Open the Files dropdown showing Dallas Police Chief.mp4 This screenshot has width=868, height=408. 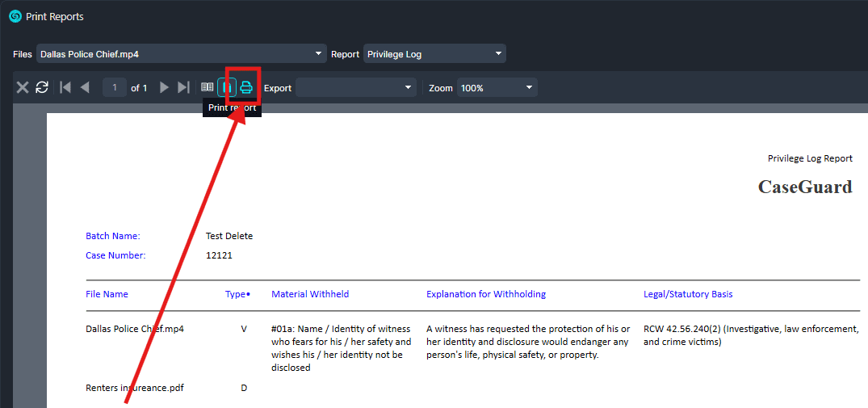point(181,54)
